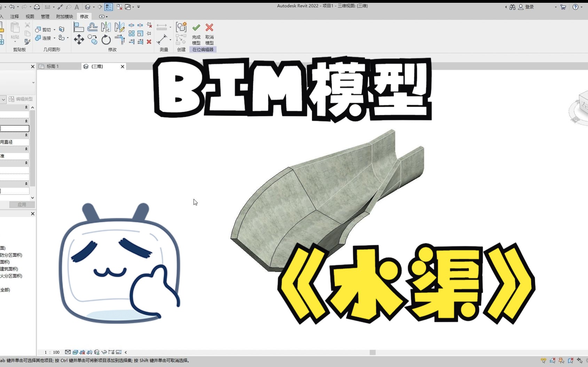
Task: Click the Properties panel vertical scrollbar
Action: click(x=33, y=149)
